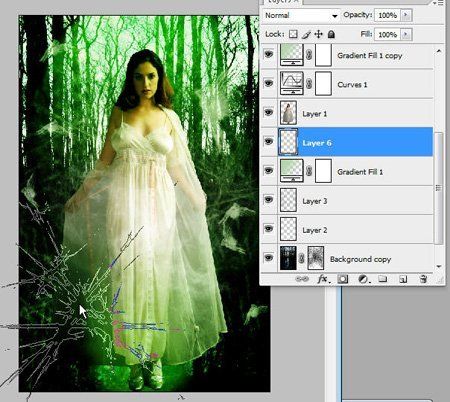Viewport: 450px width, 402px height.
Task: Lock image pixels brush icon
Action: click(306, 34)
